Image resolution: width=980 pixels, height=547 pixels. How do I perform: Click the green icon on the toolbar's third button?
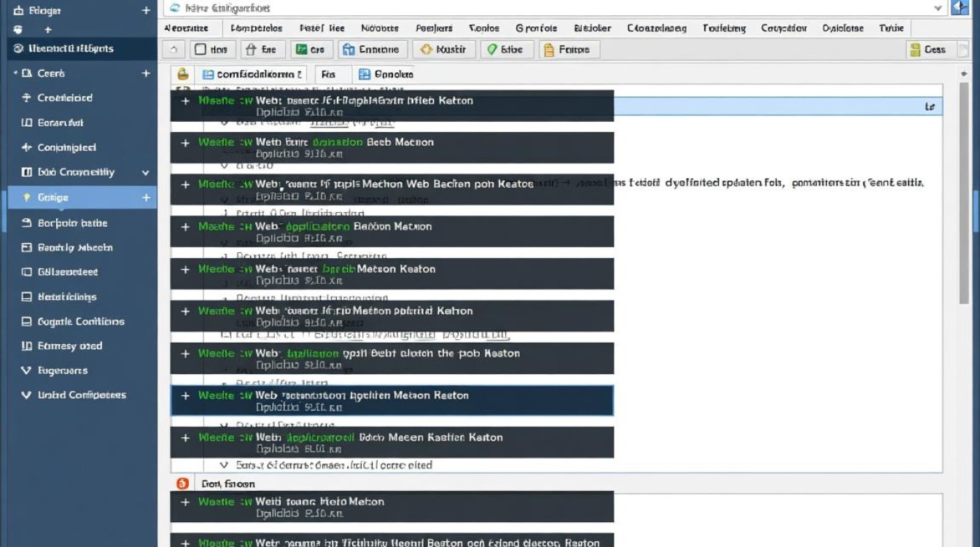[301, 50]
